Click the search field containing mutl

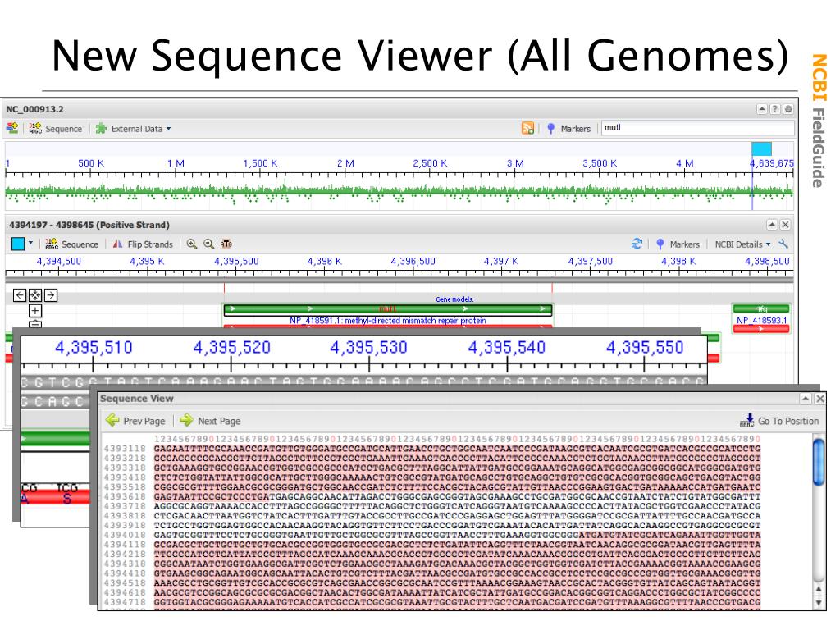pos(697,127)
